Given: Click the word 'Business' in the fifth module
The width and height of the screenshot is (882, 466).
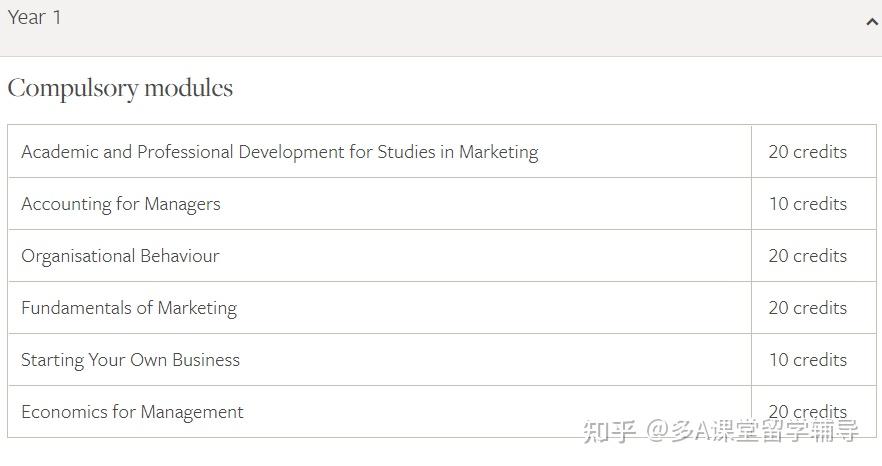Looking at the screenshot, I should click(205, 360).
